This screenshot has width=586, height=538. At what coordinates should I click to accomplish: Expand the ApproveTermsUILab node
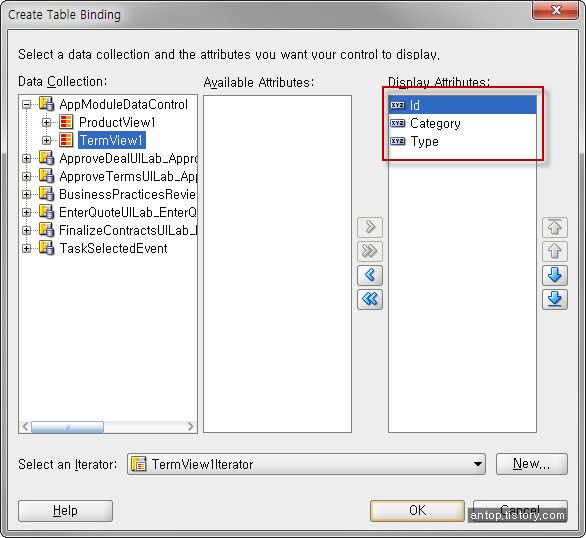[x=27, y=176]
